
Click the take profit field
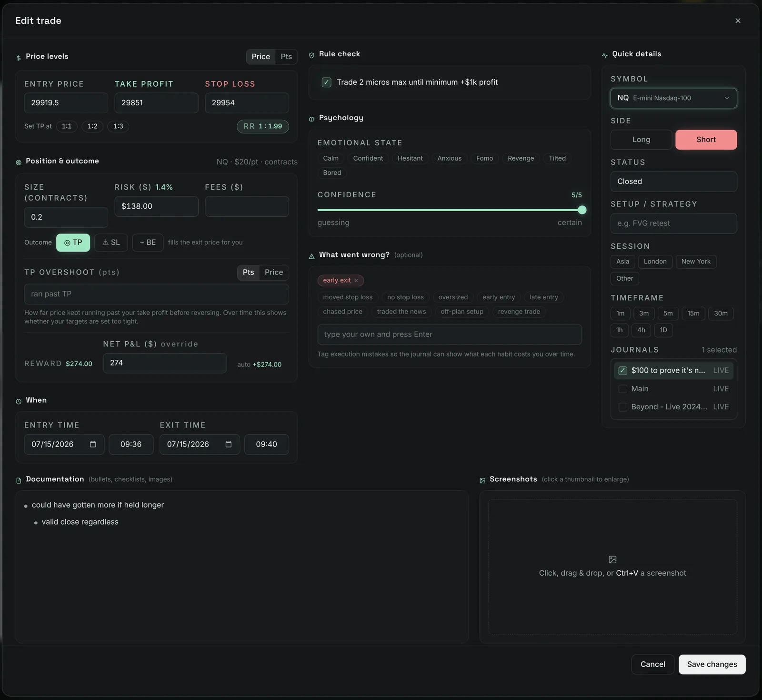click(156, 103)
